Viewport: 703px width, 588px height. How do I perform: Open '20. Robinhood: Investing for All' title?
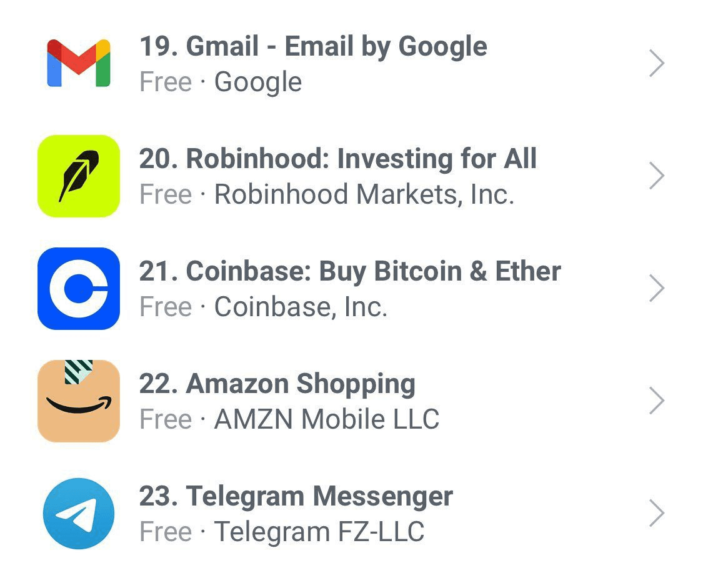[338, 159]
